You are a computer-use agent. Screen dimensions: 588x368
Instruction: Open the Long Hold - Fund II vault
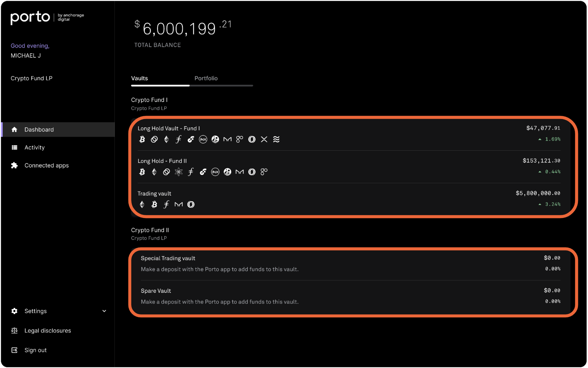(162, 161)
